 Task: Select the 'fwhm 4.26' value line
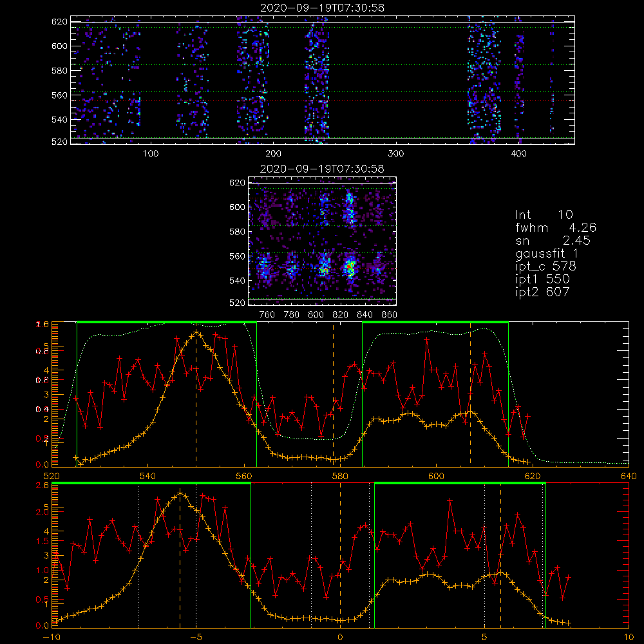(x=556, y=227)
